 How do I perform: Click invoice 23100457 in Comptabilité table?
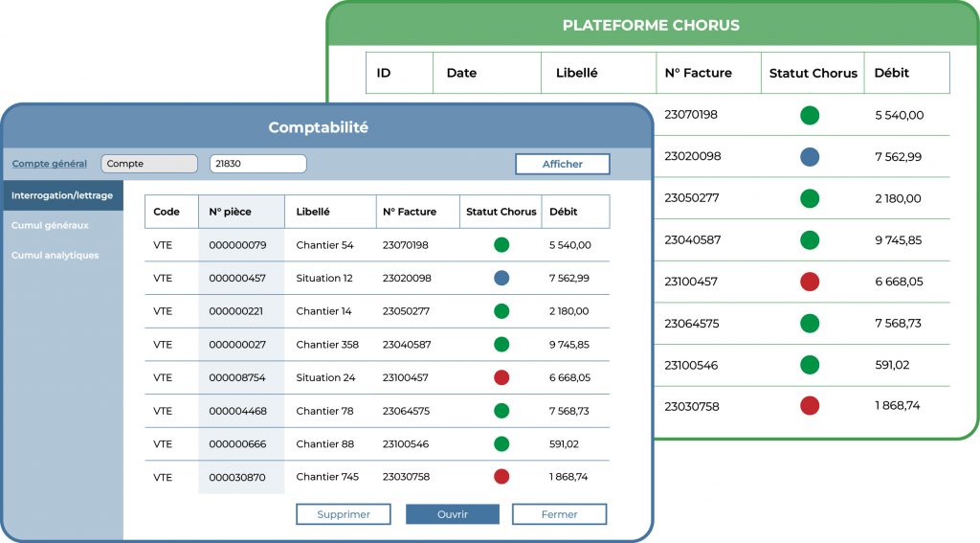406,378
